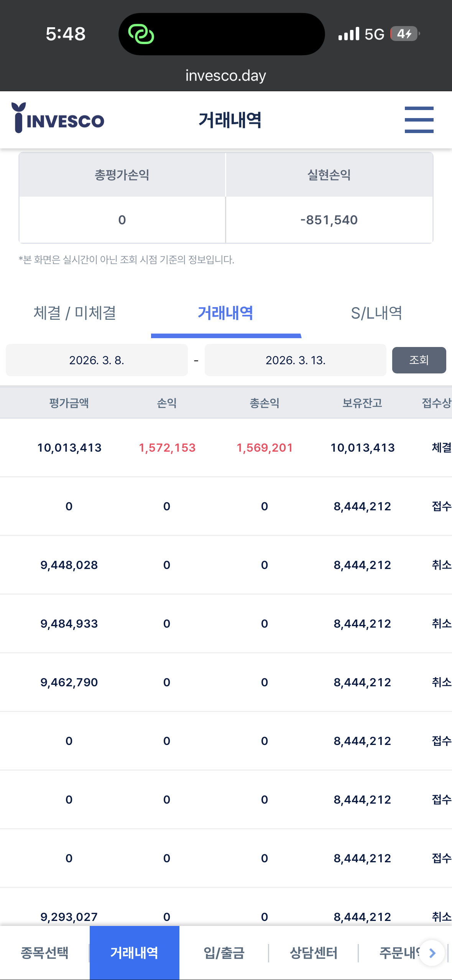Screen dimensions: 452x980
Task: Open the hamburger menu icon
Action: click(419, 120)
